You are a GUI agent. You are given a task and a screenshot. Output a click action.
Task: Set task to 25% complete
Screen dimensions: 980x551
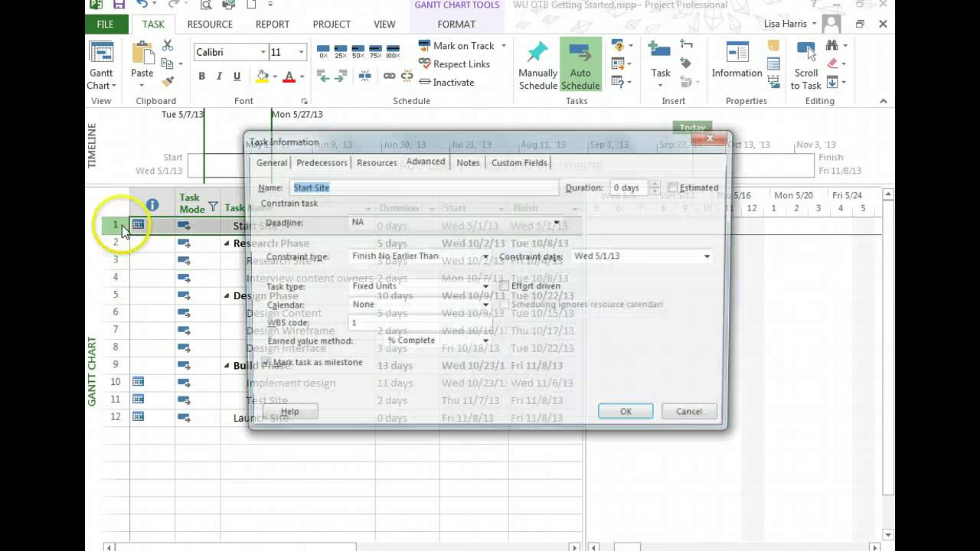click(341, 51)
